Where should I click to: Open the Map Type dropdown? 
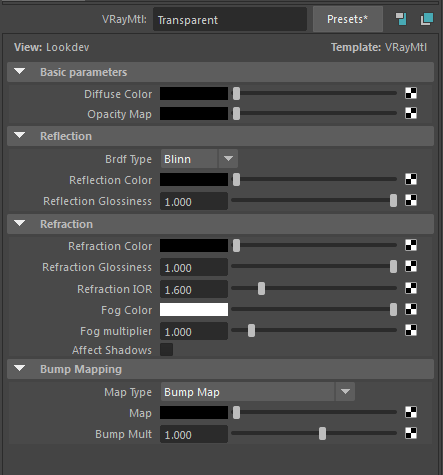click(x=258, y=392)
